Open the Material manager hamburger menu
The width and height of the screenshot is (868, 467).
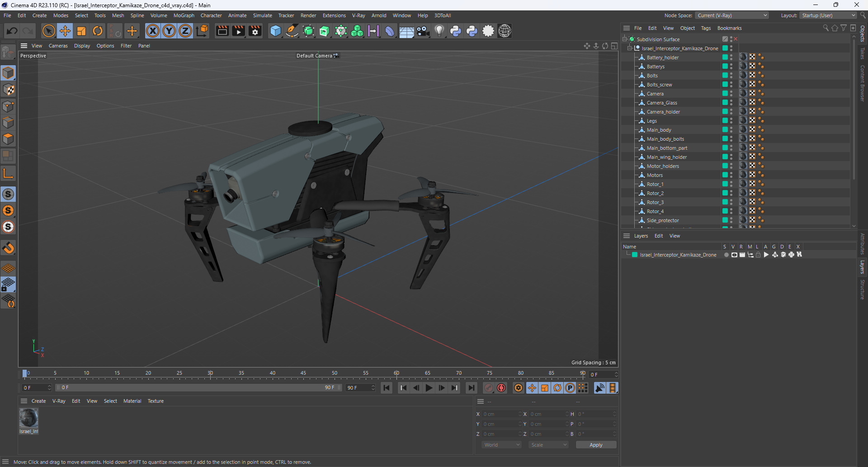pyautogui.click(x=24, y=401)
